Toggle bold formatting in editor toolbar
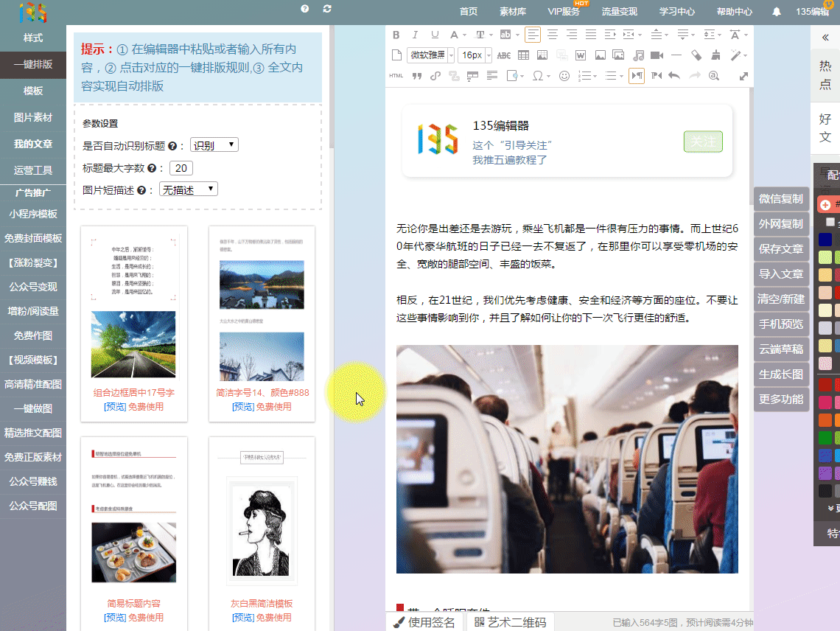This screenshot has height=631, width=840. coord(396,35)
